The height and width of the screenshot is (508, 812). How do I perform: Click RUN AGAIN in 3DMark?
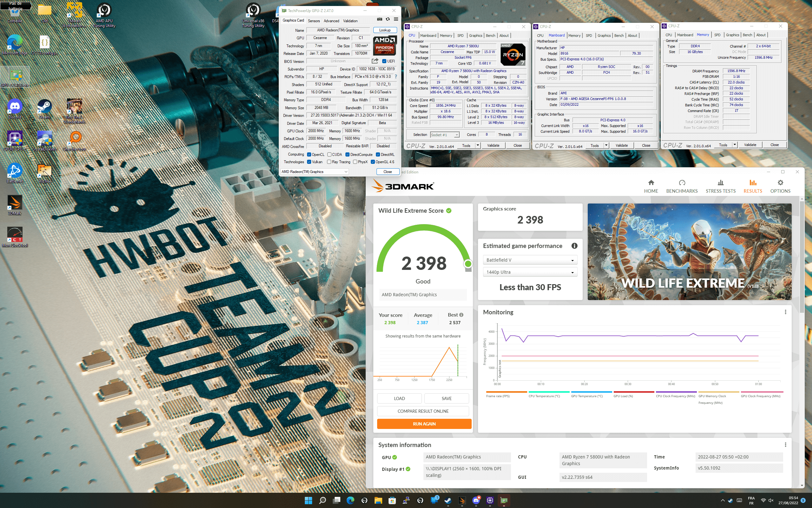424,424
